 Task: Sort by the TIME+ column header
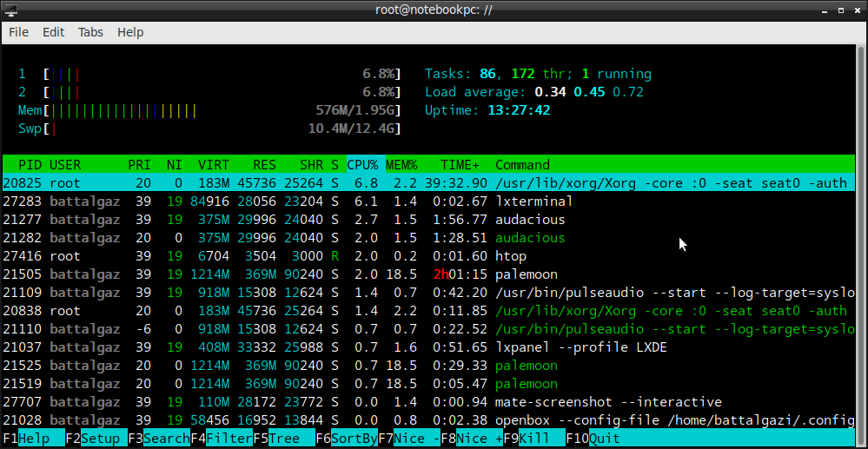point(460,164)
